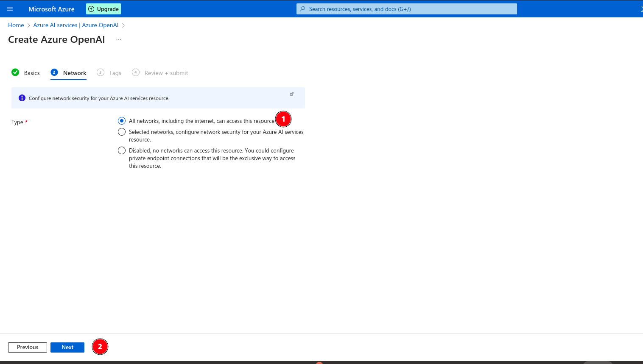
Task: Click 'Configure network security' banner text
Action: (99, 98)
